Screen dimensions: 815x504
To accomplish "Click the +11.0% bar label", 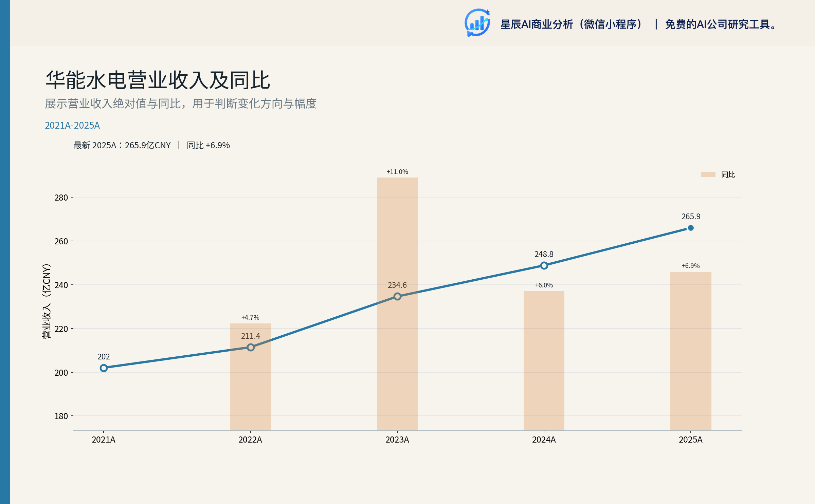I will point(397,172).
